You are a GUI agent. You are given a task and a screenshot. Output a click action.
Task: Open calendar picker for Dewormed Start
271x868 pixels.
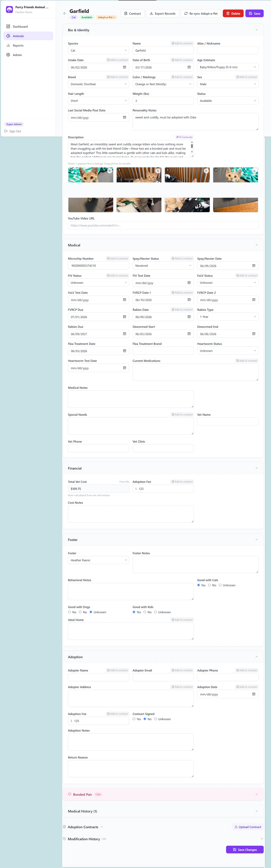click(x=189, y=334)
